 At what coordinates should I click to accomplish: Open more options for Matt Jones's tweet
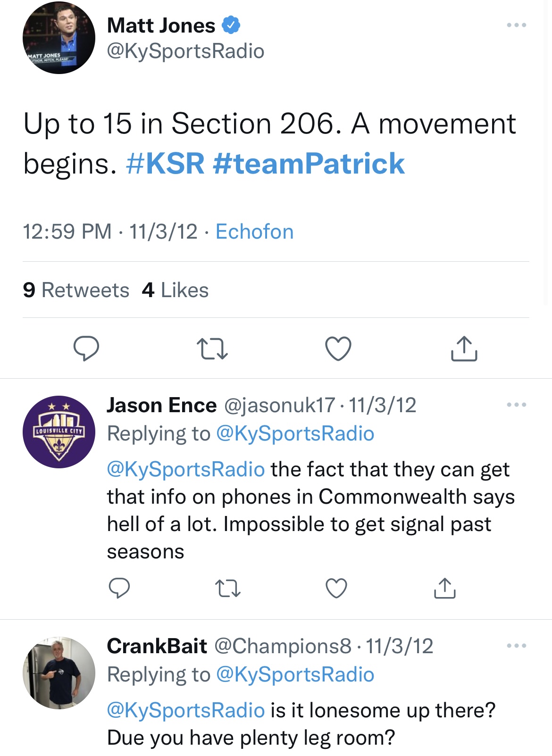[516, 25]
